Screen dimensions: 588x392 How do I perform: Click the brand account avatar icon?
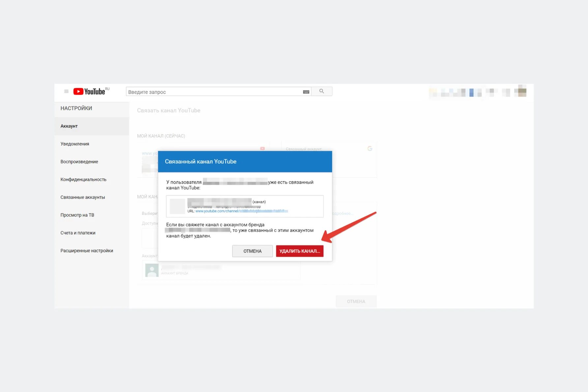(152, 270)
